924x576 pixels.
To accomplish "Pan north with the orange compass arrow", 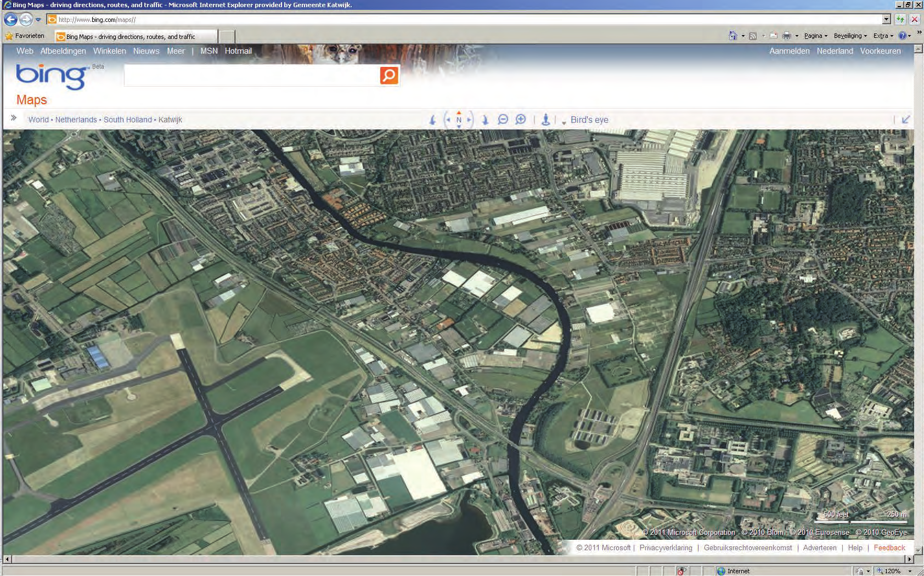I will 459,113.
